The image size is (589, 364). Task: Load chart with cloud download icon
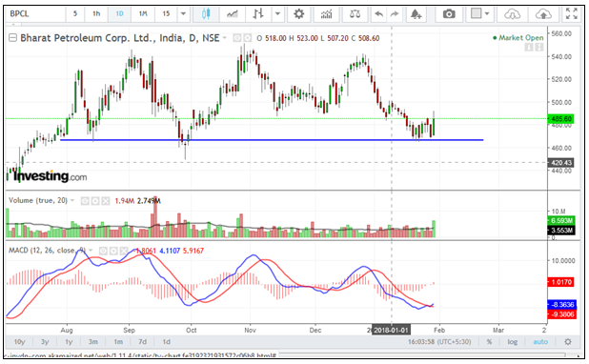[512, 14]
